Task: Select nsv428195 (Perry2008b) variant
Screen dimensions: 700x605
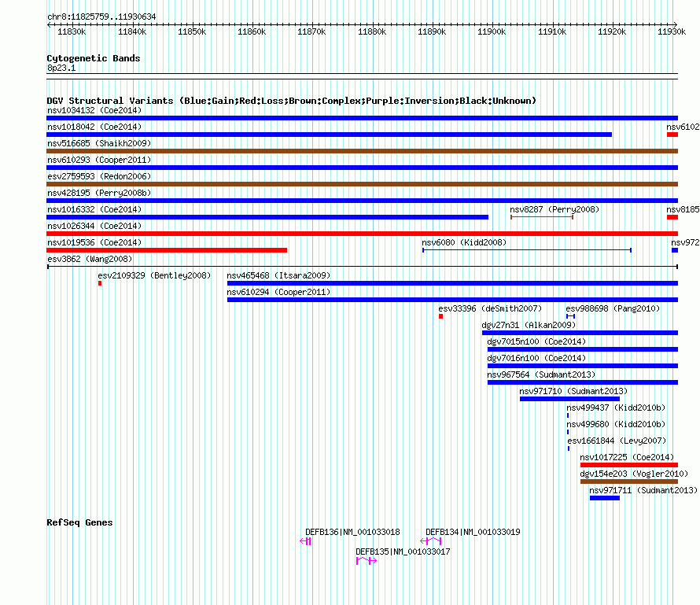Action: point(362,201)
